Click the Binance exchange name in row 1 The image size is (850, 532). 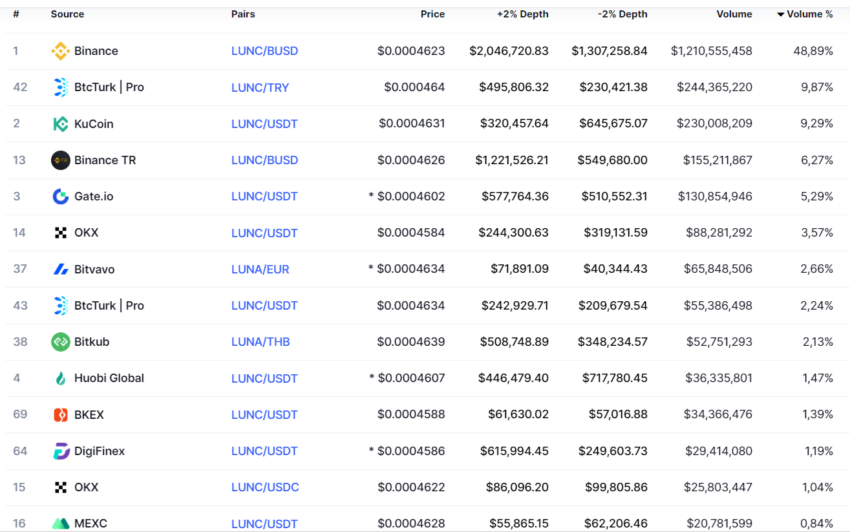(x=96, y=51)
